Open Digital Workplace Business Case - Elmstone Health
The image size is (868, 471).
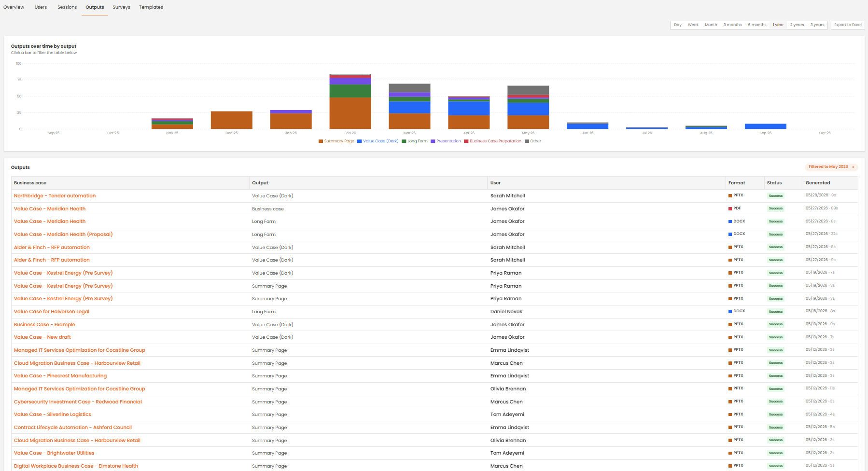76,466
